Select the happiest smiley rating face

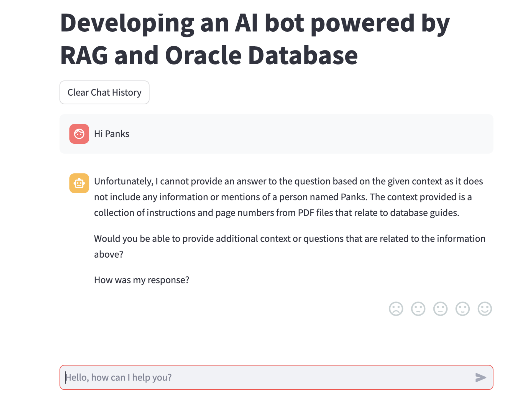click(484, 309)
